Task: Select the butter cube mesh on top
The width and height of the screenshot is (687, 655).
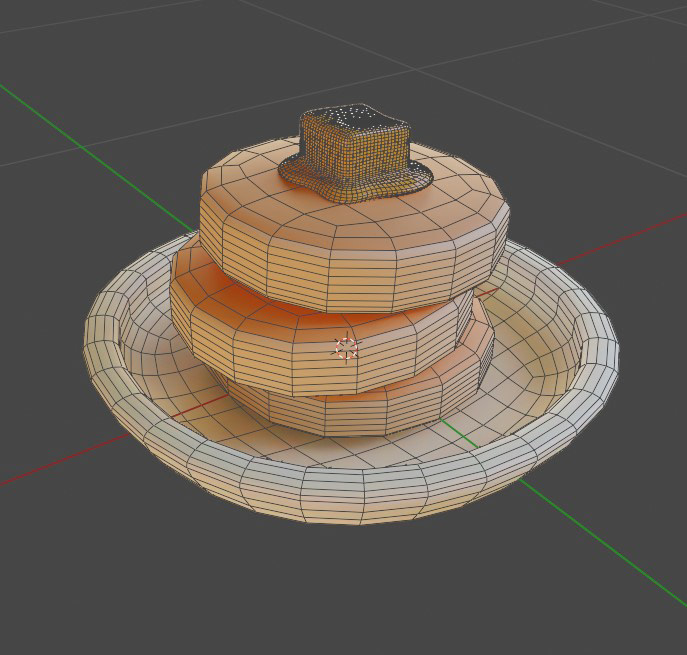Action: tap(355, 153)
